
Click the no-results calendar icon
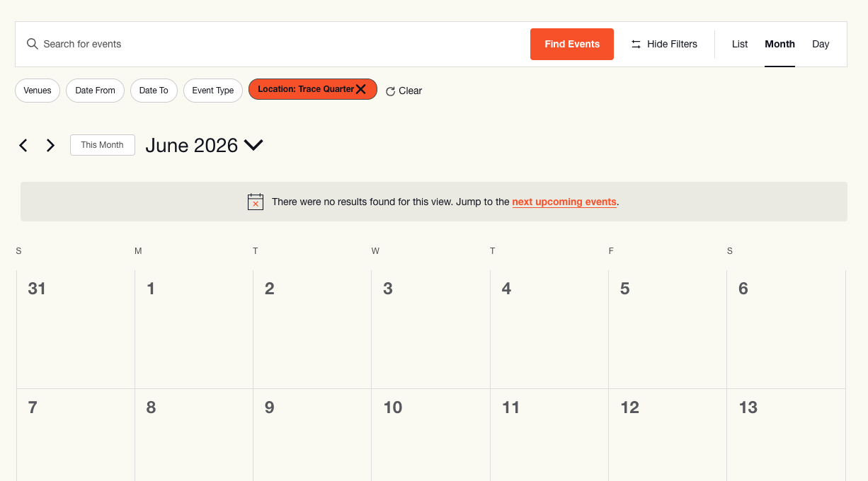pos(256,202)
